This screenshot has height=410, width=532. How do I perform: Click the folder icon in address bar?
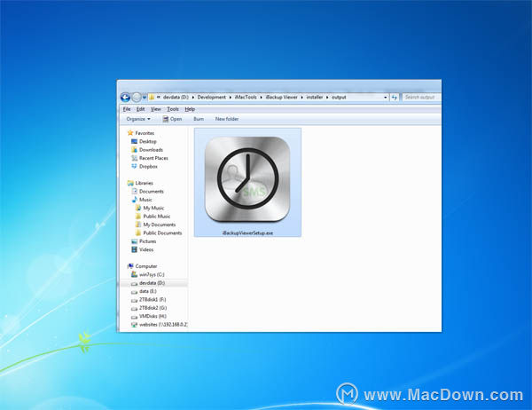coord(152,97)
